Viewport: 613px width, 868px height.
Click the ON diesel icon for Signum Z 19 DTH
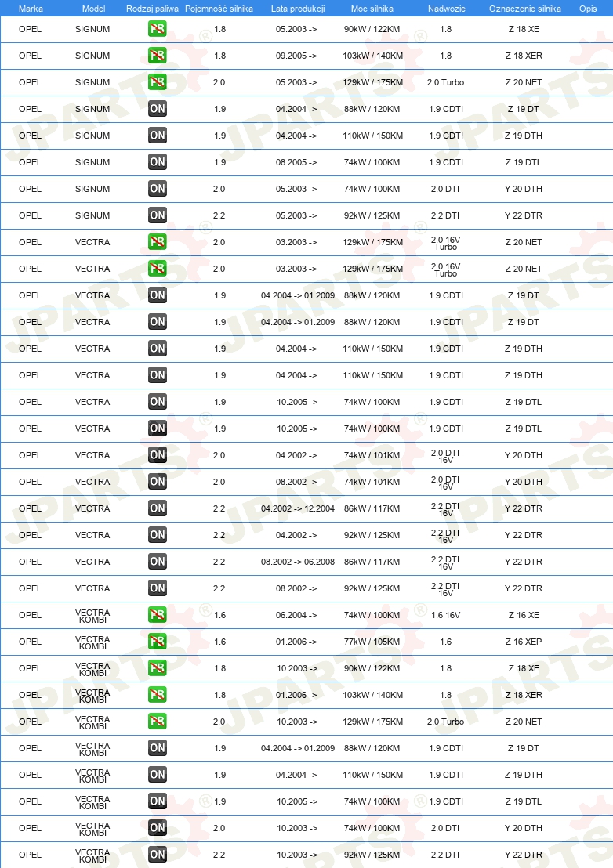[158, 136]
